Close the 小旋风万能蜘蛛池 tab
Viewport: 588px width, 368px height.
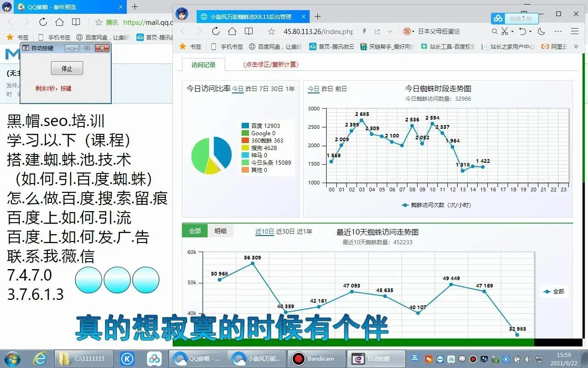pos(304,17)
